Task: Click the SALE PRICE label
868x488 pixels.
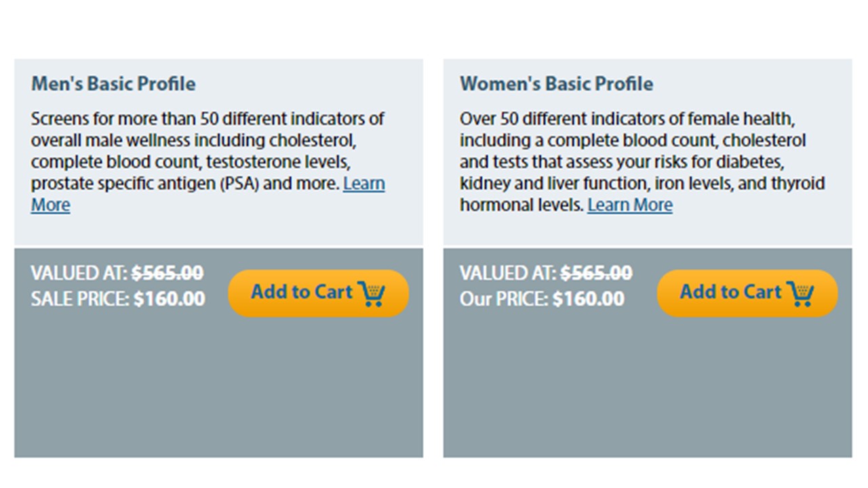Action: point(80,299)
